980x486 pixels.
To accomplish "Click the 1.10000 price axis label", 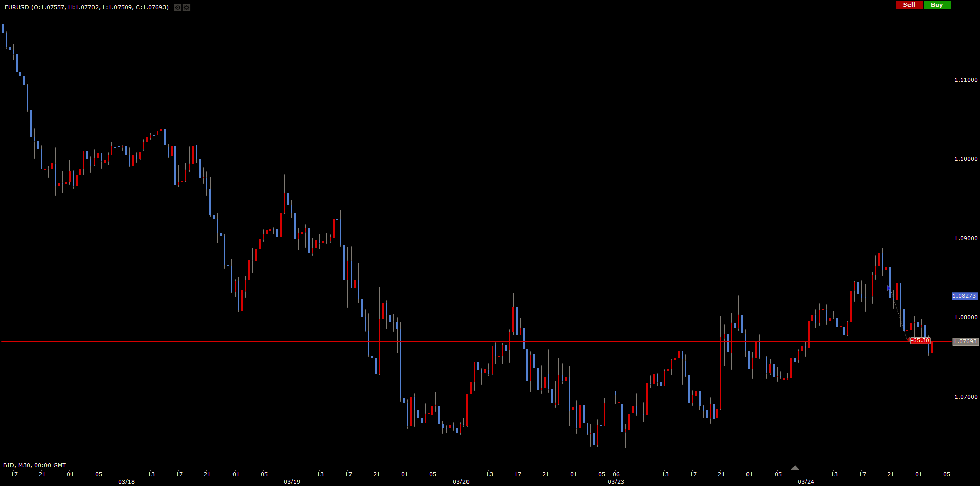I will [x=966, y=159].
